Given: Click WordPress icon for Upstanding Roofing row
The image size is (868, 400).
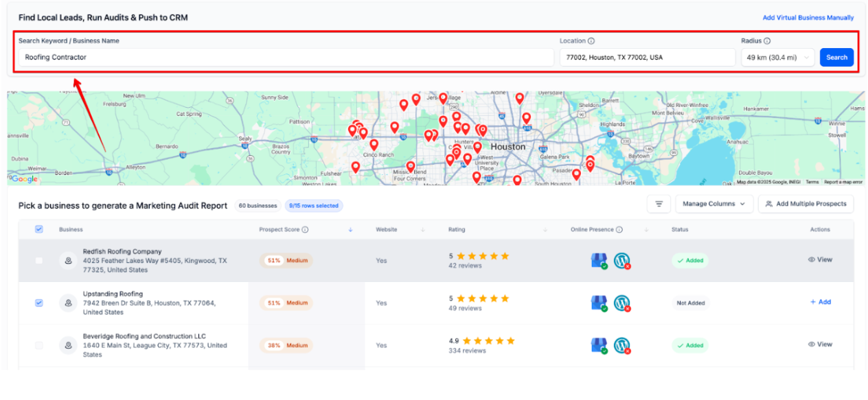Looking at the screenshot, I should click(x=622, y=303).
